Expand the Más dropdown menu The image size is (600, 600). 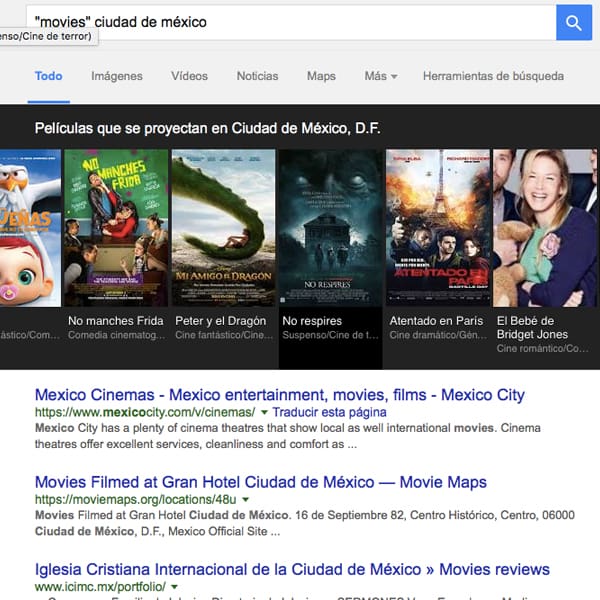pos(380,76)
